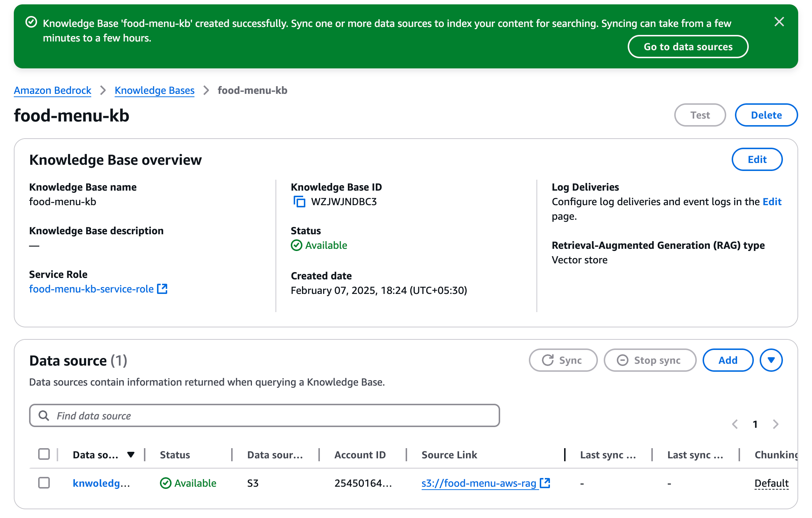Select all data sources checkbox in header
The image size is (812, 518).
44,454
